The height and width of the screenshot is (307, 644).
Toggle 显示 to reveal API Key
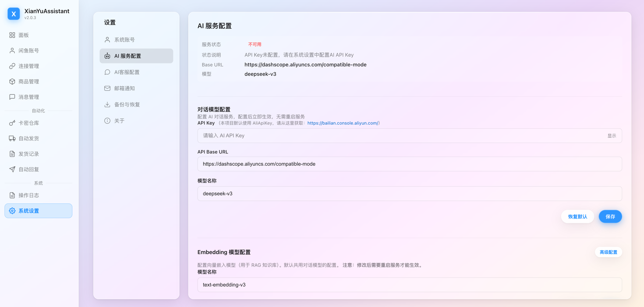click(611, 136)
